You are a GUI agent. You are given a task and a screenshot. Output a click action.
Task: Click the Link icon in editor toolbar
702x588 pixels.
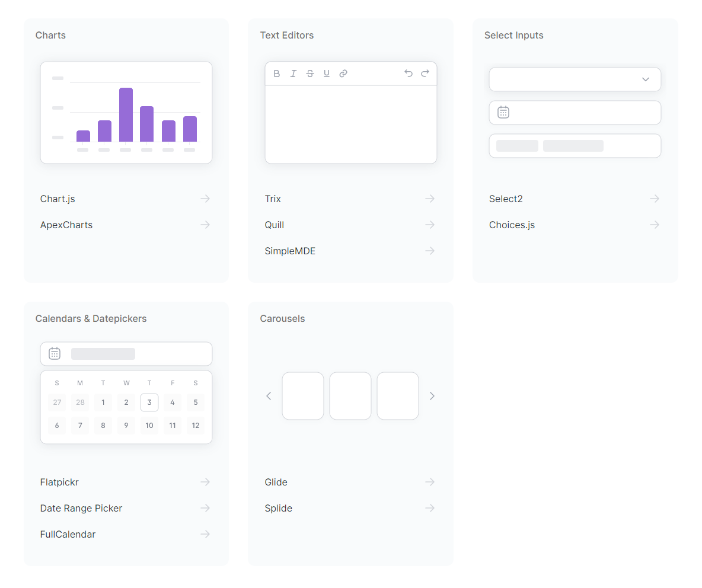click(343, 73)
